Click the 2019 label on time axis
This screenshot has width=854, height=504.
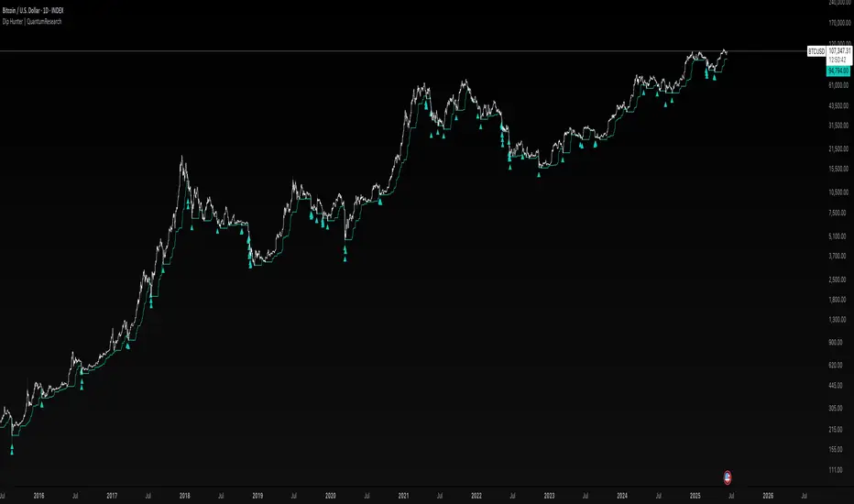pyautogui.click(x=257, y=496)
